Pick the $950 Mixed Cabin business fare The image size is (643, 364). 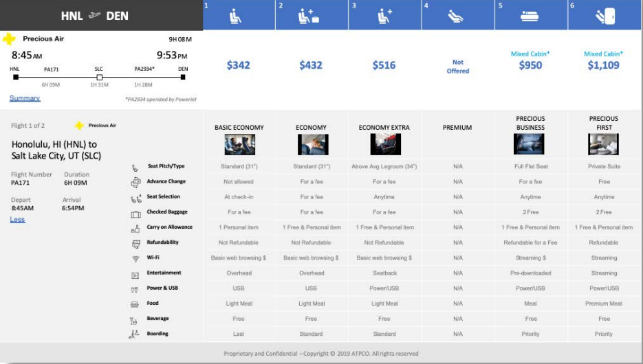click(530, 65)
